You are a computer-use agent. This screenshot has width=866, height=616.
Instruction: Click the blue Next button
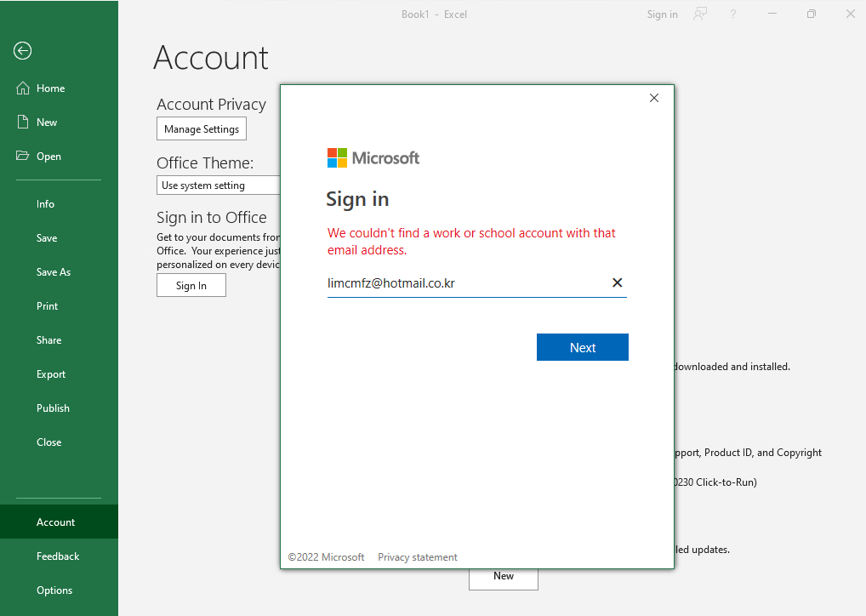click(582, 347)
